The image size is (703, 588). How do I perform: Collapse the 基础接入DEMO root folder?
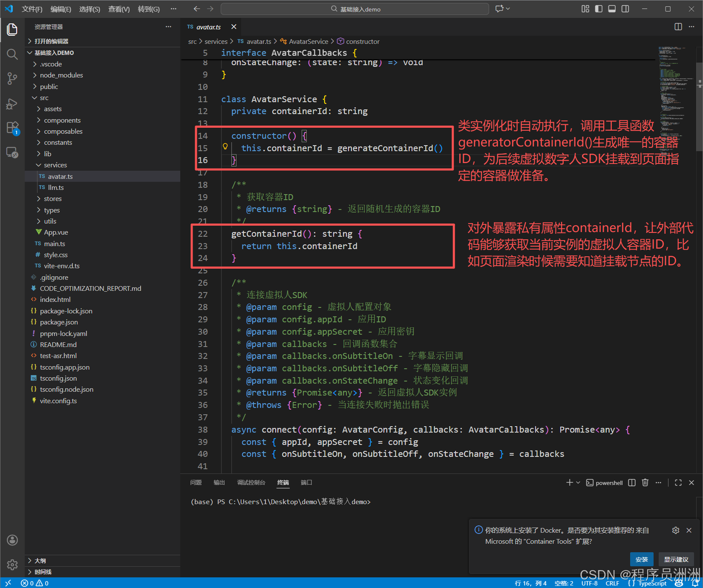[x=102, y=53]
